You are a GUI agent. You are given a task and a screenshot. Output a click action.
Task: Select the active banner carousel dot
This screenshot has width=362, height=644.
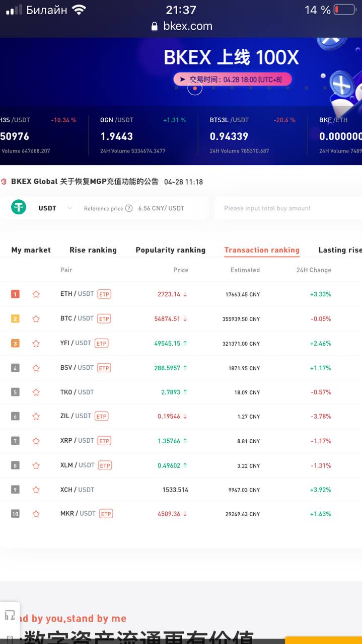click(x=195, y=88)
